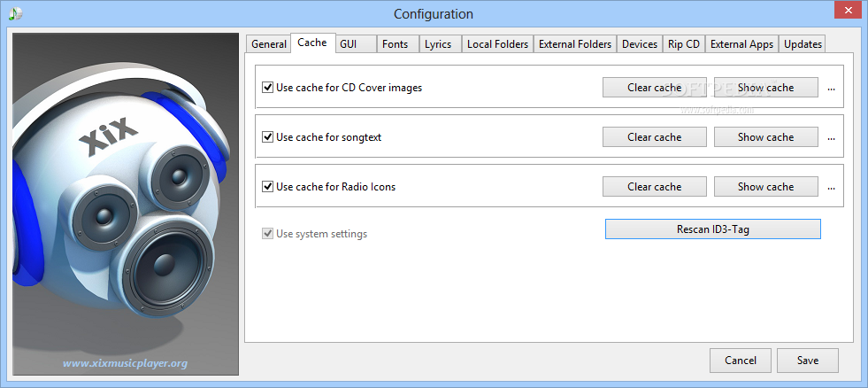Open ellipsis options for CD Cover cache
Viewport: 868px width, 388px height.
[831, 88]
